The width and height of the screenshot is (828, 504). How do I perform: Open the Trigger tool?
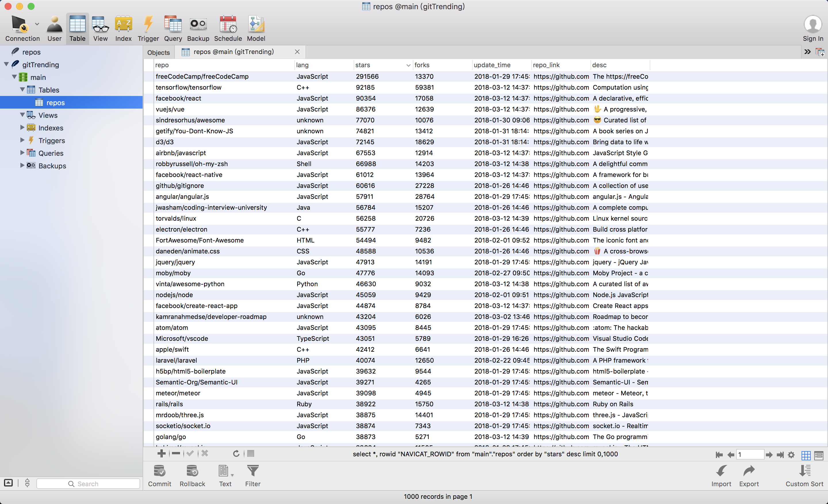(x=148, y=28)
